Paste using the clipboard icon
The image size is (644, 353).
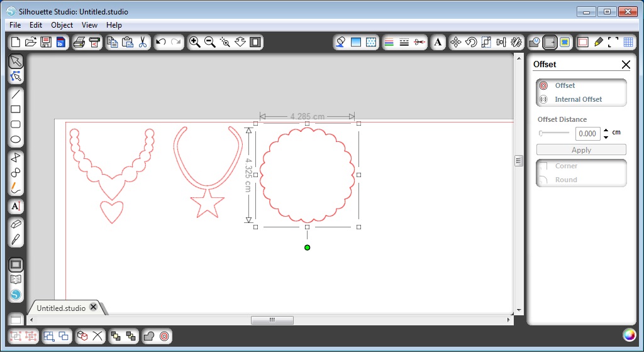pos(128,42)
